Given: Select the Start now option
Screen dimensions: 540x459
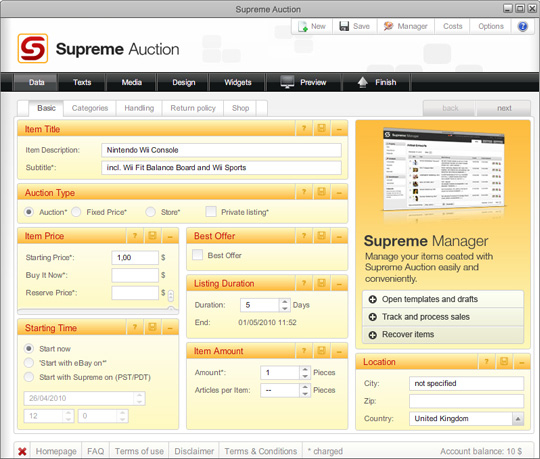Looking at the screenshot, I should (29, 348).
